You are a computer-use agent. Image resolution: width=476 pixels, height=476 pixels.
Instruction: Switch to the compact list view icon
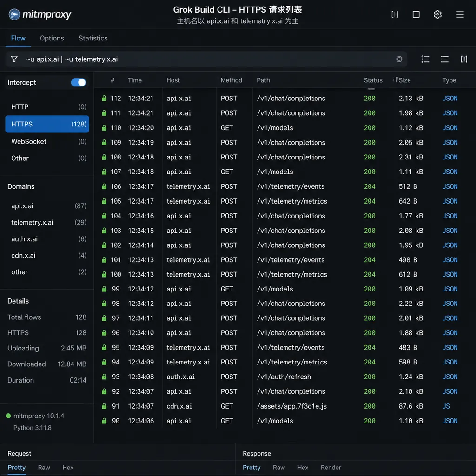coord(444,59)
